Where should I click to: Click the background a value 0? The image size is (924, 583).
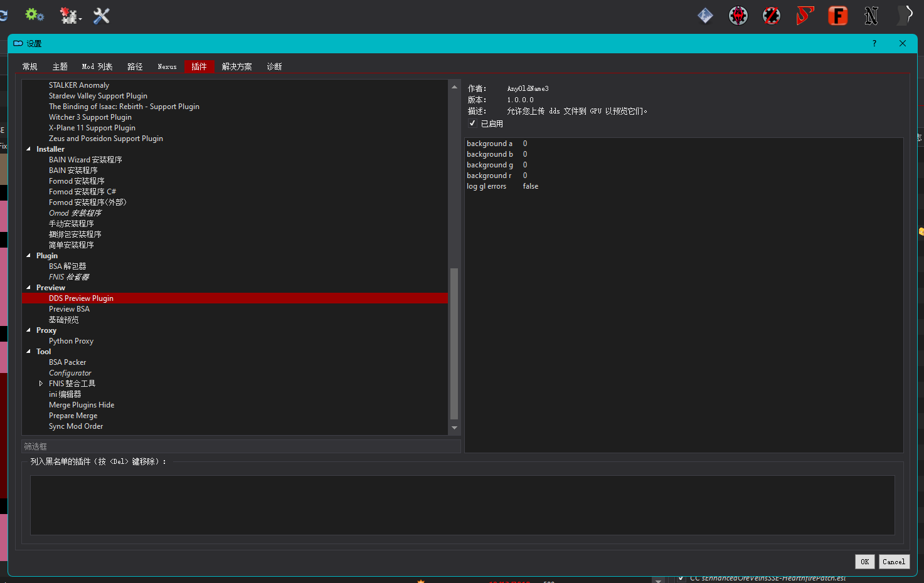(x=525, y=144)
